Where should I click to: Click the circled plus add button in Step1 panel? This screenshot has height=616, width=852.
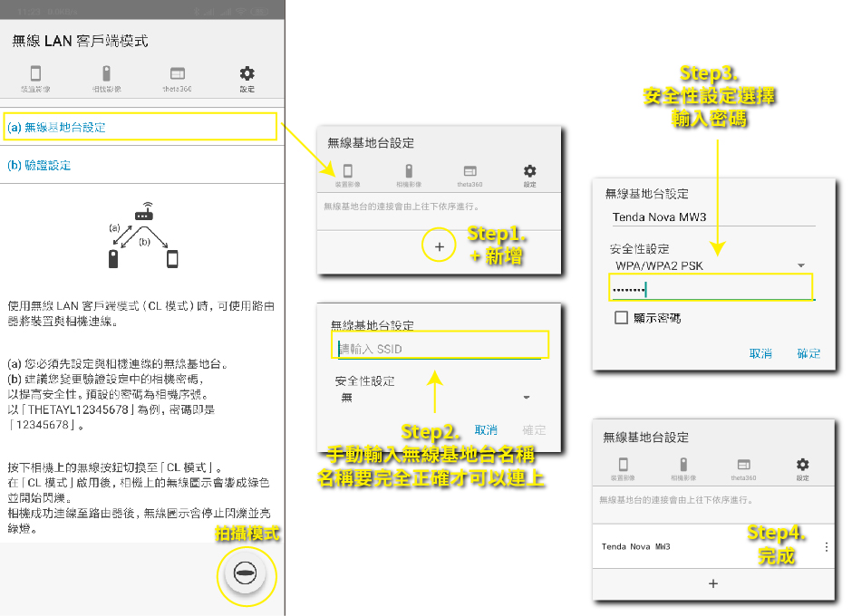coord(440,245)
